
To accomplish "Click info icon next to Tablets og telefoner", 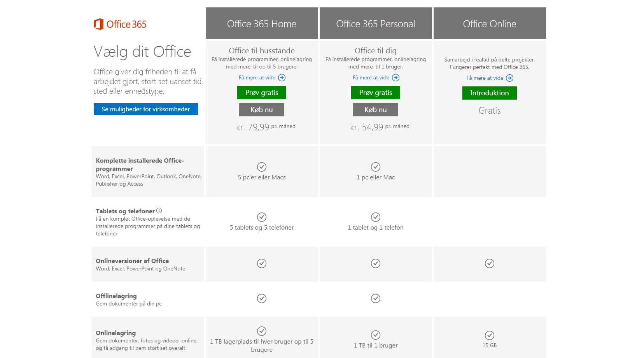I will (x=159, y=211).
